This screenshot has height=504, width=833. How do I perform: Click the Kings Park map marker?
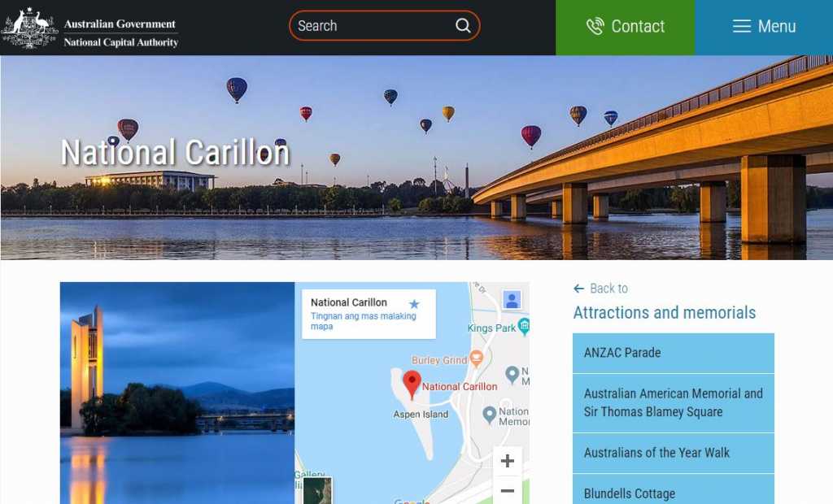coord(524,327)
